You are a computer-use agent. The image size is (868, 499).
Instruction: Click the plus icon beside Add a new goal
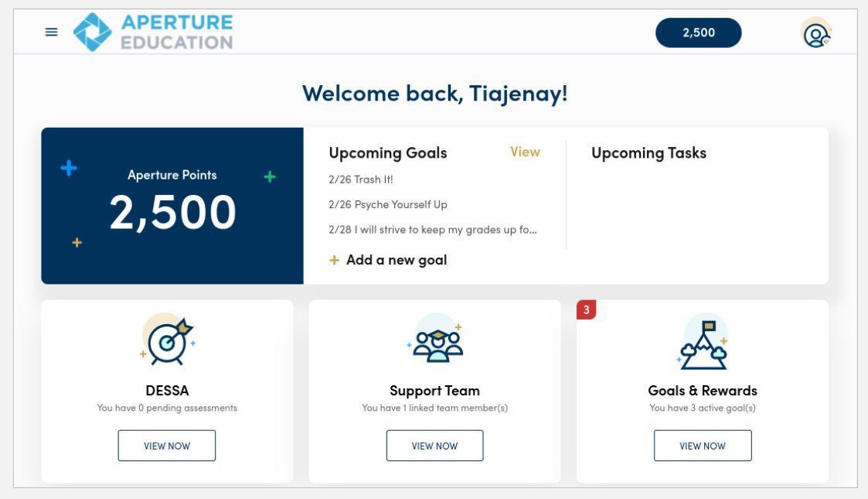pyautogui.click(x=335, y=261)
